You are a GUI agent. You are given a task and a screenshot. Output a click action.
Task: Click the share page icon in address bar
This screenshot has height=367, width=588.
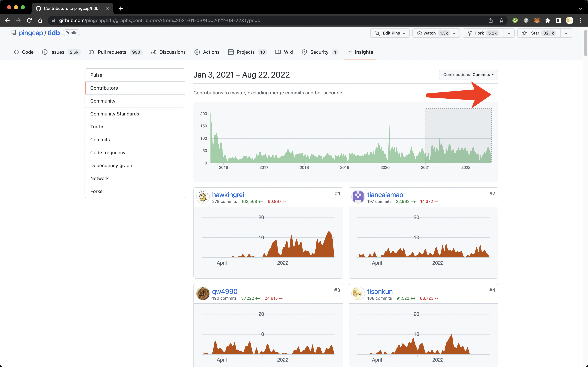(490, 20)
